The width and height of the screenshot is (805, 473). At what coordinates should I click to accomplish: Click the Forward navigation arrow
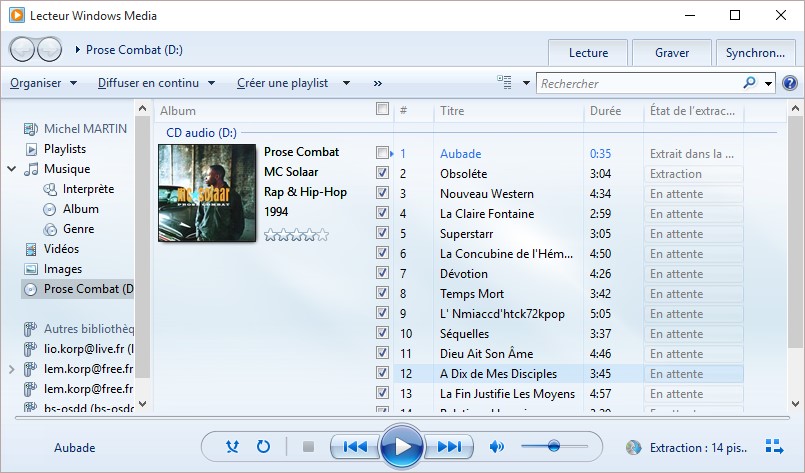(x=49, y=50)
